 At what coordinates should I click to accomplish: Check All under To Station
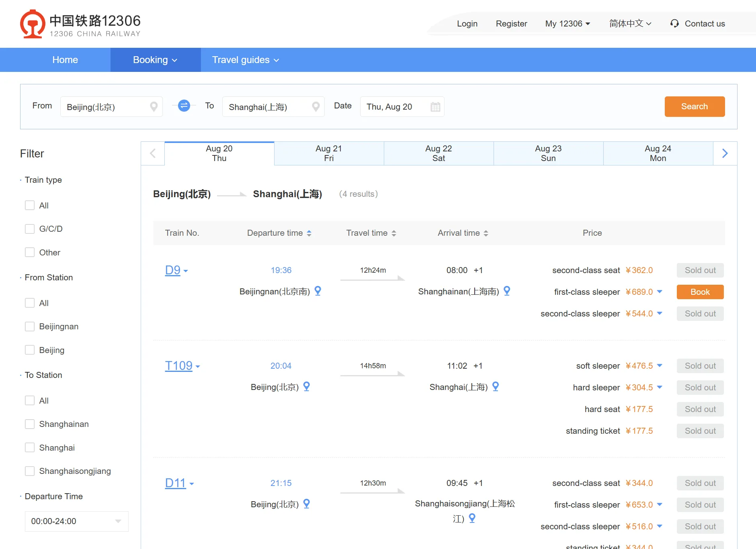coord(30,400)
